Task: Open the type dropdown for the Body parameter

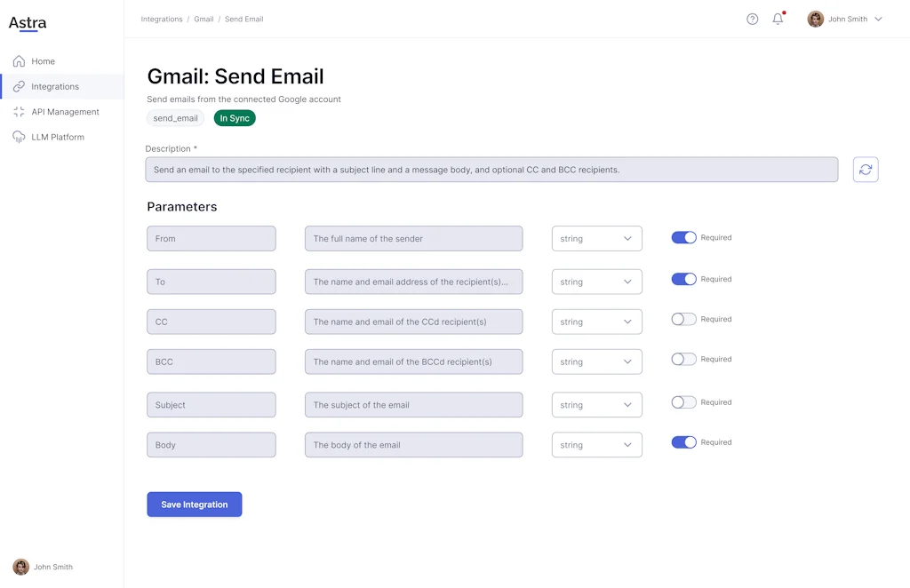Action: 596,444
